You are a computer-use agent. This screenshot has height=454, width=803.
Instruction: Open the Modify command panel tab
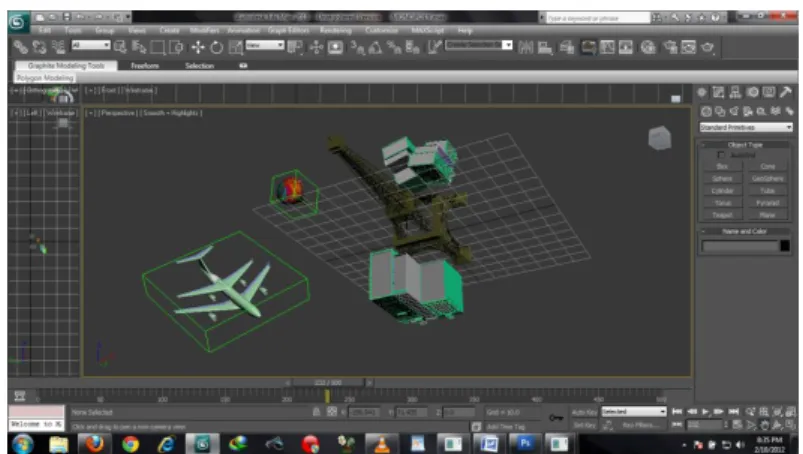click(719, 92)
